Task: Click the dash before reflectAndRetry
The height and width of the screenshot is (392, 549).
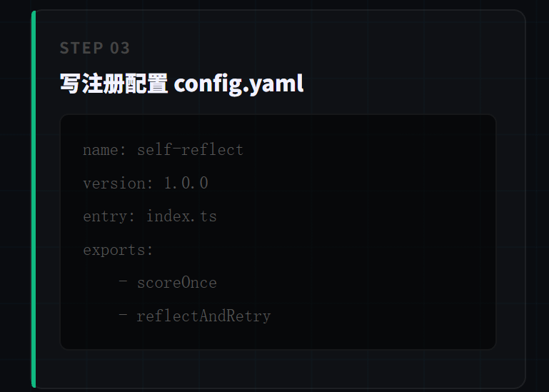Action: pos(123,314)
